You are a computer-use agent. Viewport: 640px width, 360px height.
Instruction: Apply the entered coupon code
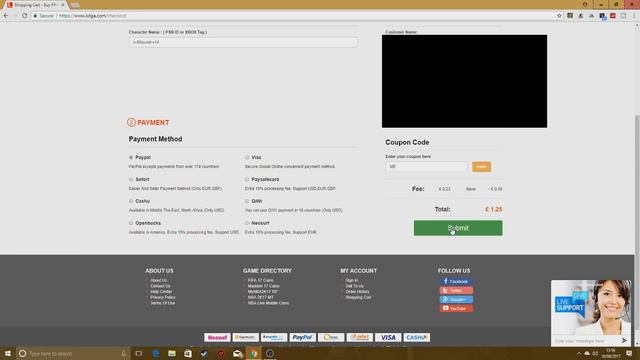coord(482,167)
